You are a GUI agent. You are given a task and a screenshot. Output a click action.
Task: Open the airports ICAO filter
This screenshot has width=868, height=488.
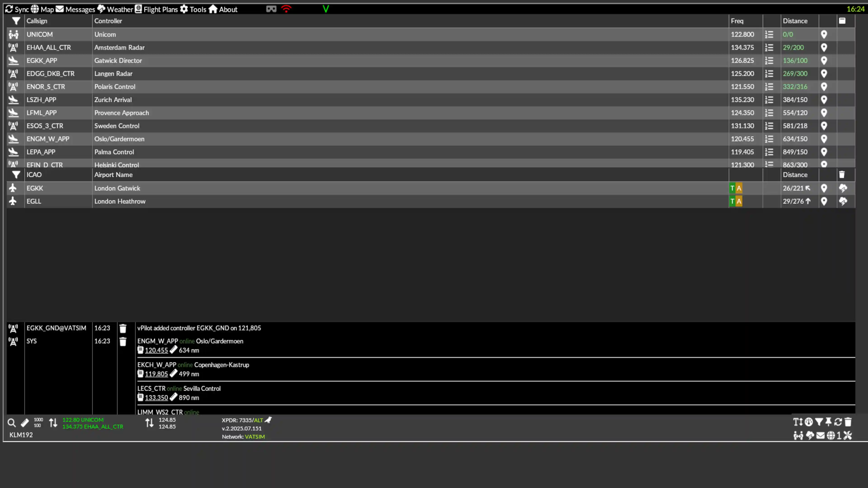[x=16, y=175]
